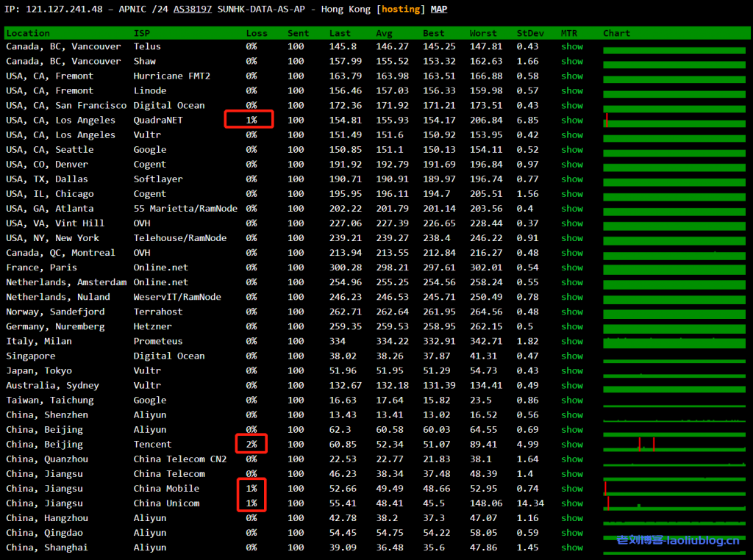Click the Loss column header
Screen dimensions: 753x560
pyautogui.click(x=257, y=33)
